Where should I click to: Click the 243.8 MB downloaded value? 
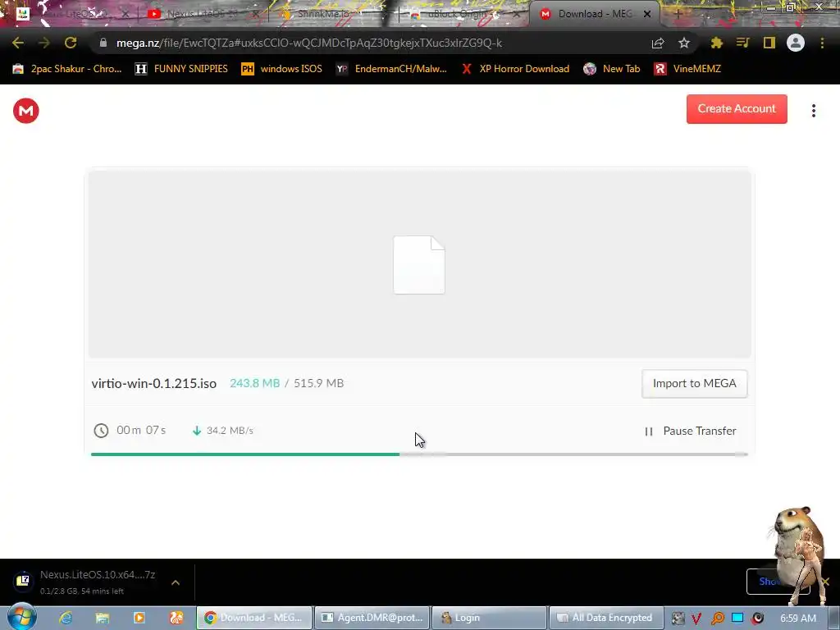click(x=254, y=384)
